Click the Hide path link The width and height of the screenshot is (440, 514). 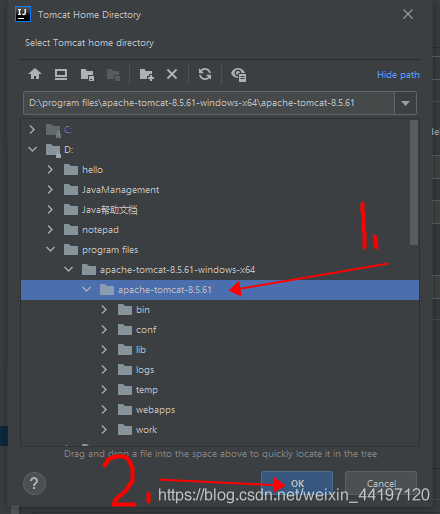pyautogui.click(x=398, y=75)
